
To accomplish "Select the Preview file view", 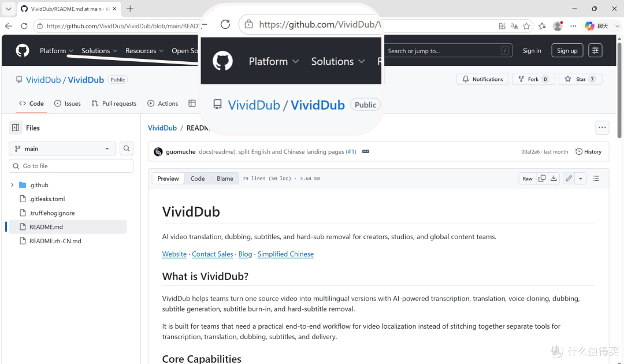I will (x=168, y=178).
